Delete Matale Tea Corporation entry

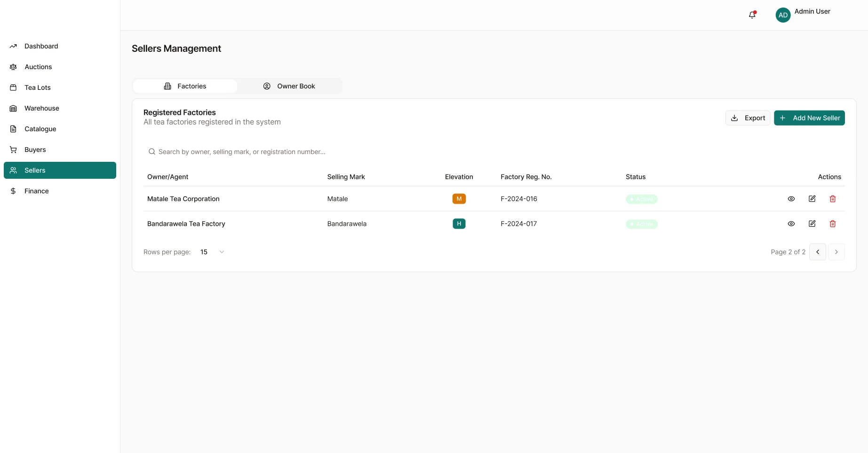[833, 199]
